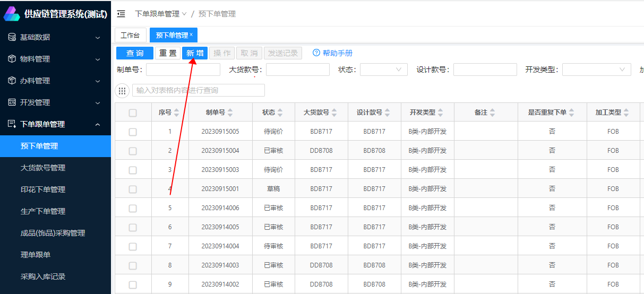Viewport: 644px width, 294px height.
Task: Click the 序号 column sort arrows
Action: [177, 113]
